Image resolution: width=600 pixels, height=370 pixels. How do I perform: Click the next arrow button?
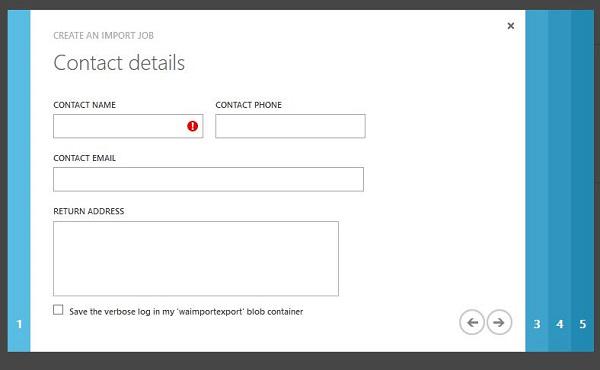click(x=499, y=322)
